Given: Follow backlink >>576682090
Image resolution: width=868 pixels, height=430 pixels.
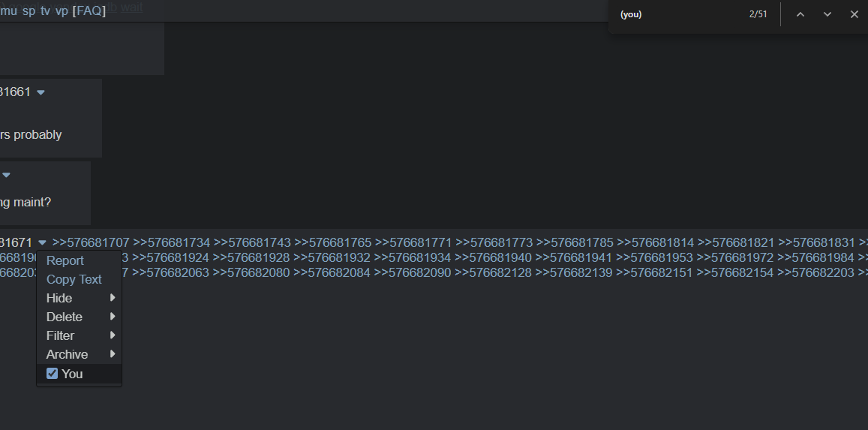Looking at the screenshot, I should 413,273.
